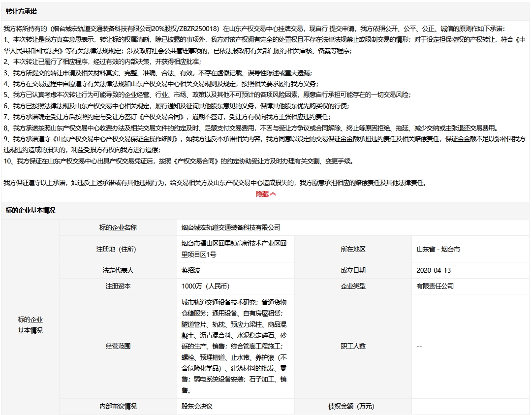Image resolution: width=532 pixels, height=415 pixels.
Task: Click the 转让方承诺 section header
Action: pos(21,11)
